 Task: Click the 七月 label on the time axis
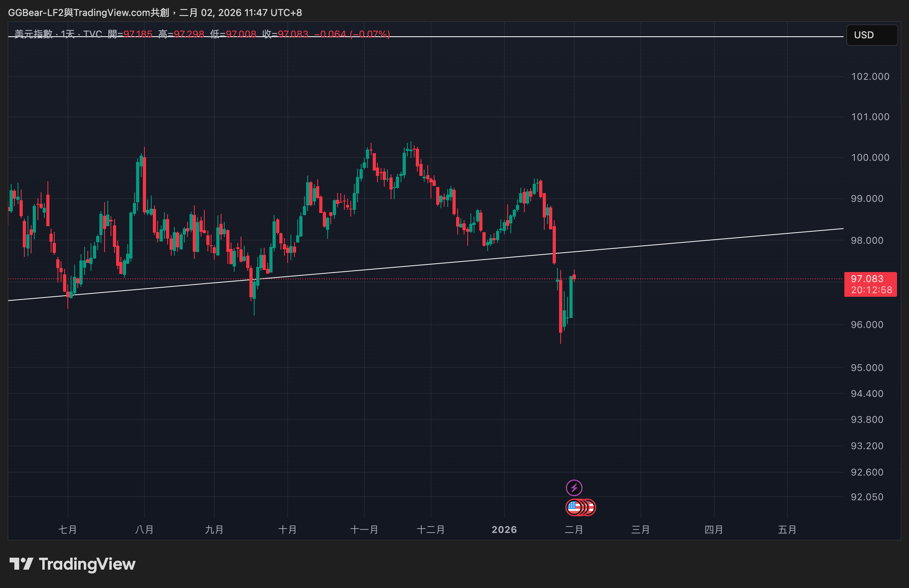coord(67,529)
